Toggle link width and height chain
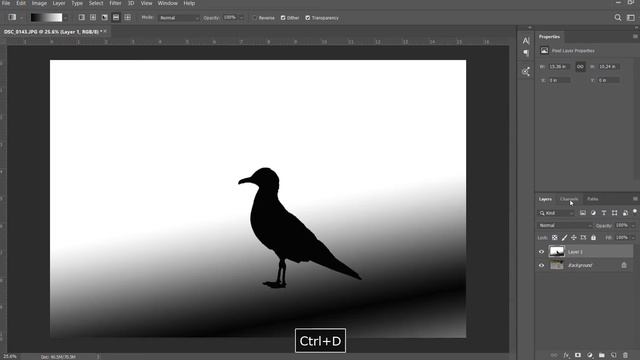 (580, 67)
